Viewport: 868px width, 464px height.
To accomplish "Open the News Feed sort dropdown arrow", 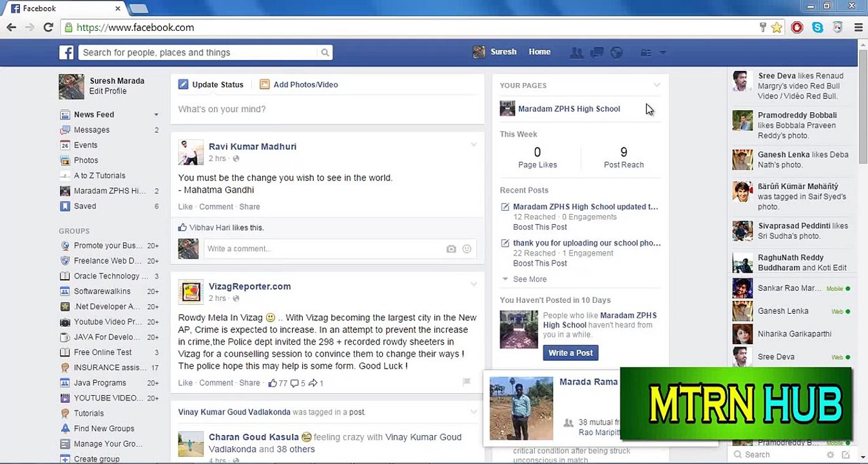I will 156,115.
